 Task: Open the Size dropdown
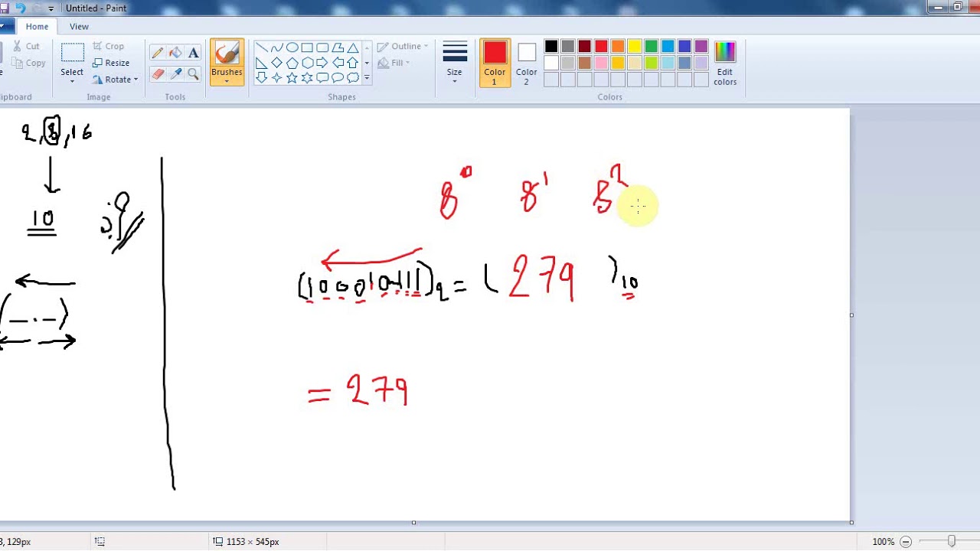454,63
